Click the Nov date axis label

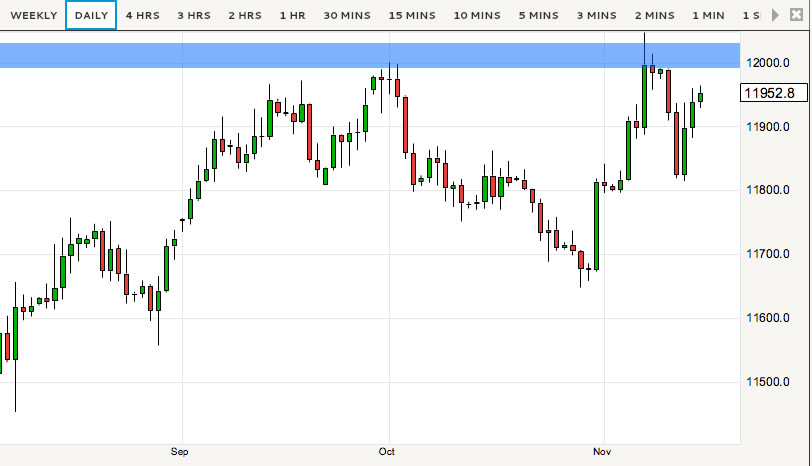(602, 452)
